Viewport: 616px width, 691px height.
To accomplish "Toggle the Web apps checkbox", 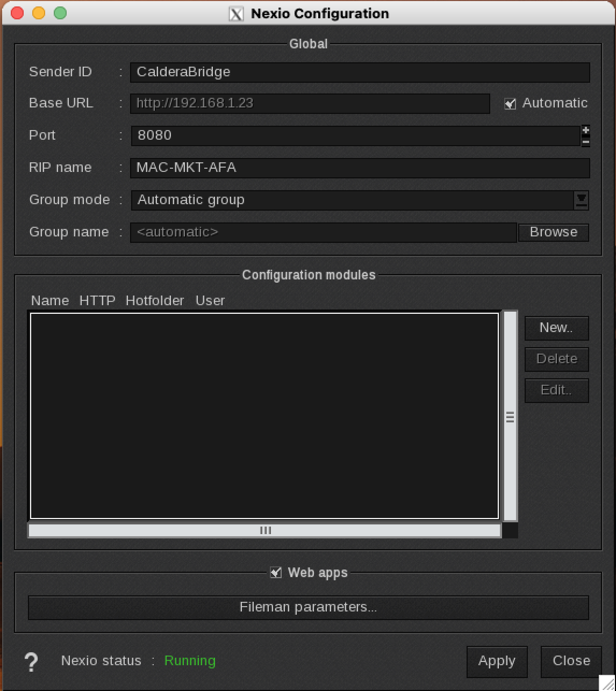I will 276,573.
